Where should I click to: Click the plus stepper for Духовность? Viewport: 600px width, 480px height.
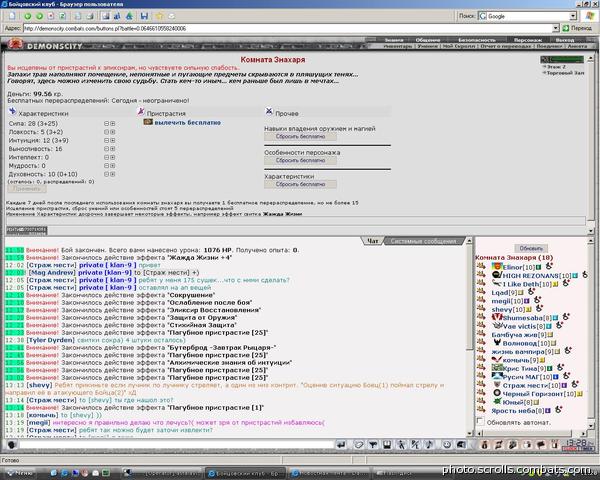[x=112, y=174]
